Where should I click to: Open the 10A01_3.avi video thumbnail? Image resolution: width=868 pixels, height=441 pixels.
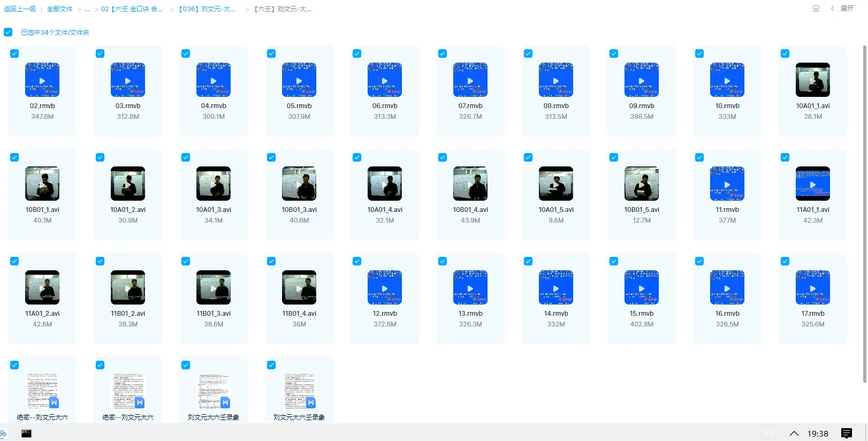point(214,184)
